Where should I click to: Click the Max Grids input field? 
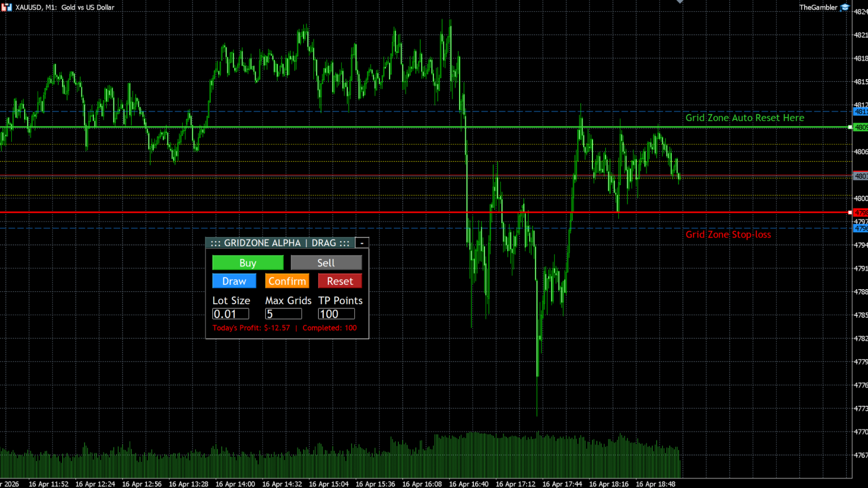click(283, 314)
